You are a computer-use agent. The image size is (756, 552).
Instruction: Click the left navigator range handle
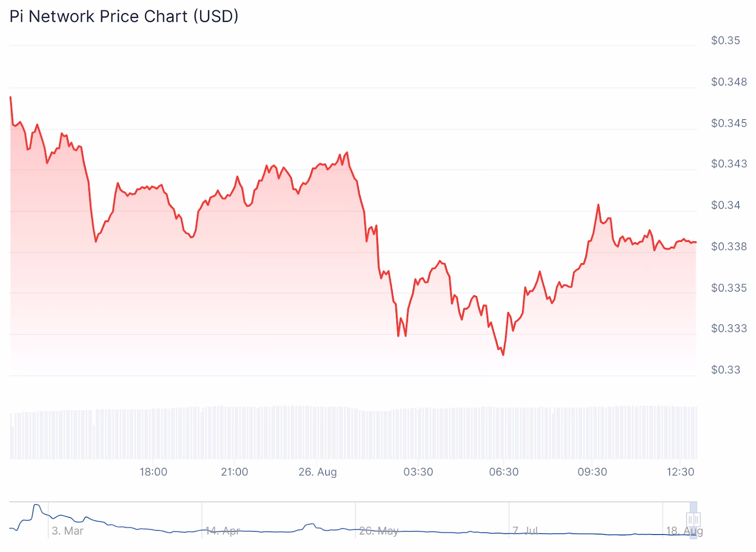tap(691, 520)
